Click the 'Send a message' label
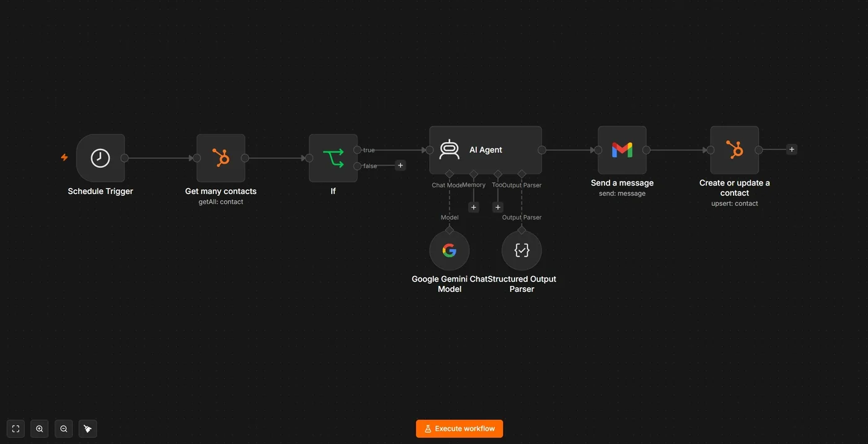Viewport: 868px width, 444px height. pos(622,183)
